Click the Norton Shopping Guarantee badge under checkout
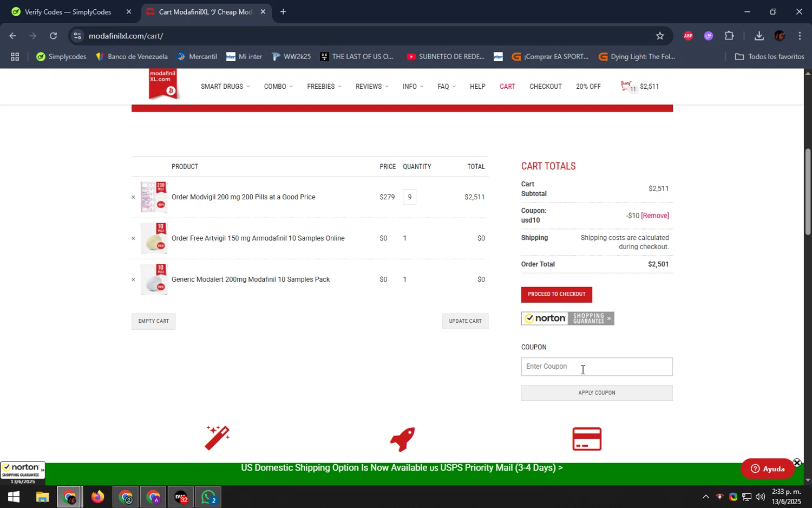 pyautogui.click(x=567, y=318)
